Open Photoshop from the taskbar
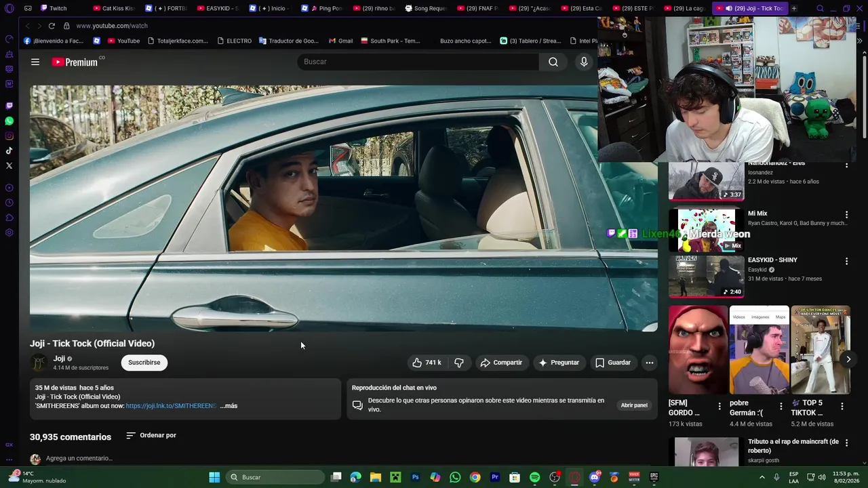Viewport: 868px width, 488px height. coord(416,477)
